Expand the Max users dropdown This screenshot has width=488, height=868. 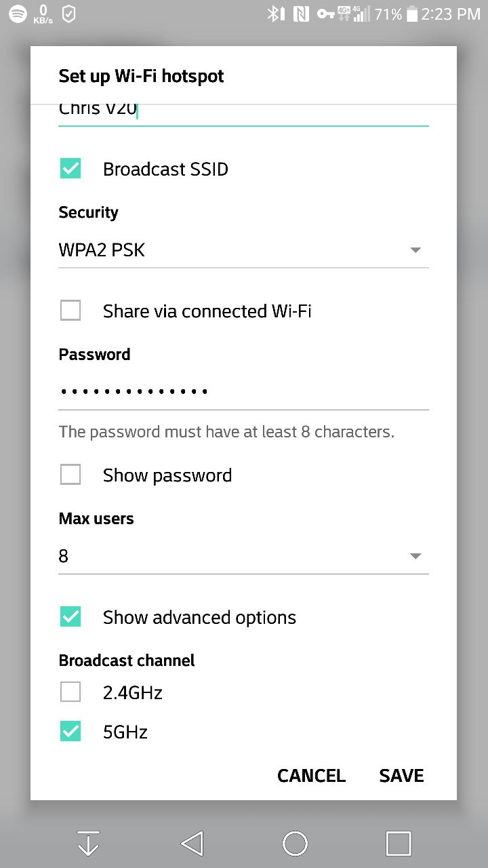click(243, 557)
